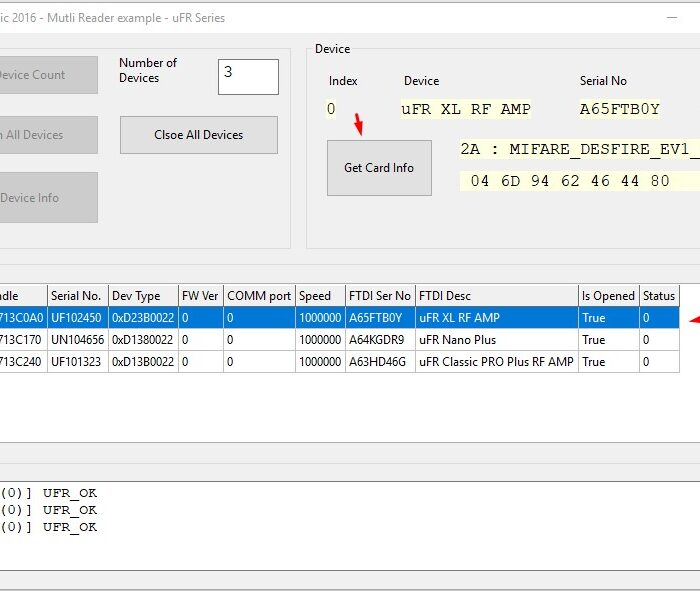Click the FTDI Desc column header
Viewport: 700px width, 591px height.
tap(497, 296)
